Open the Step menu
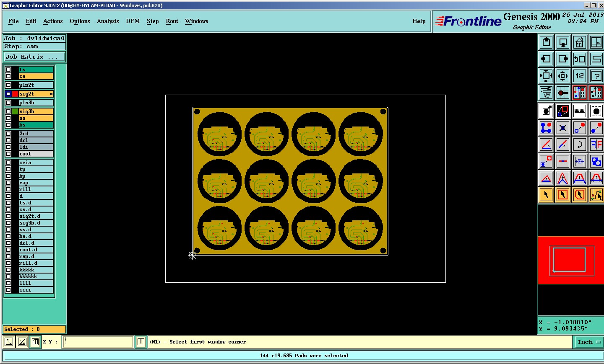 click(153, 21)
